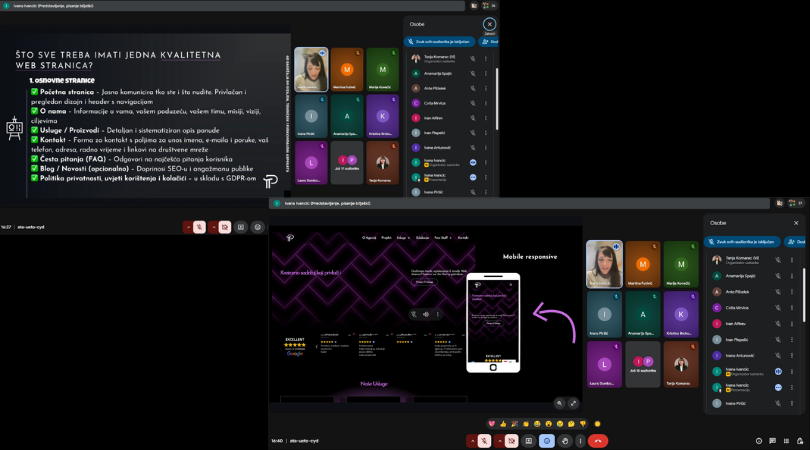
Task: Select the Kontakt item on the presented website
Action: pyautogui.click(x=463, y=238)
